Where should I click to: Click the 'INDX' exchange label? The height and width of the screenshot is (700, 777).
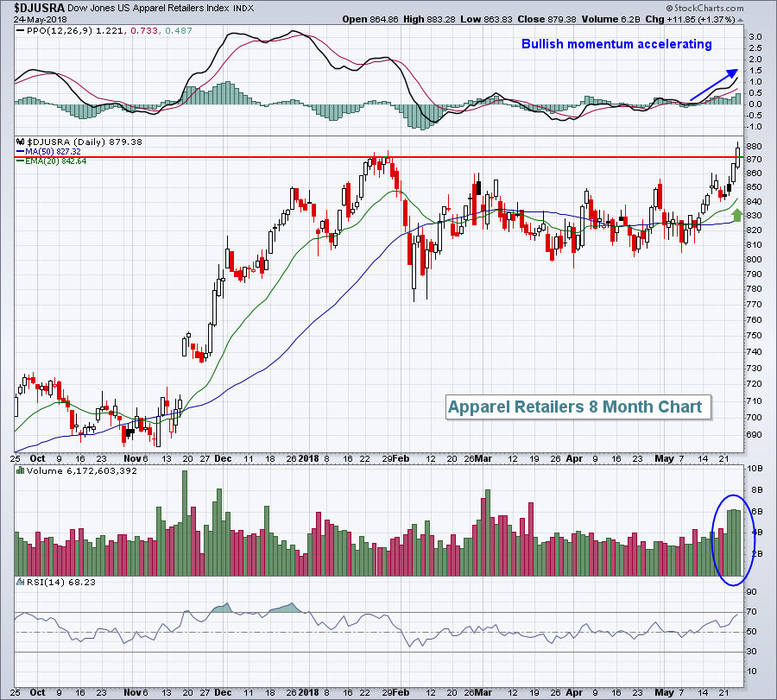(243, 9)
